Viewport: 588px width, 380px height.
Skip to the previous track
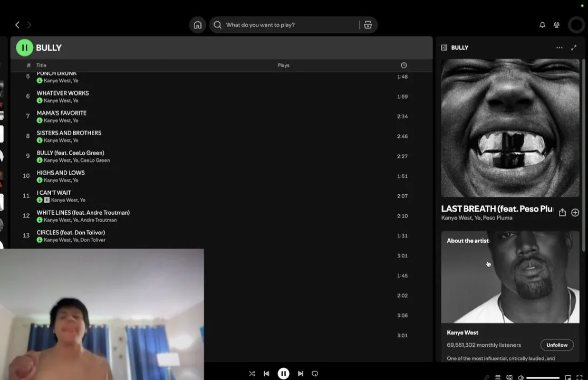coord(267,374)
